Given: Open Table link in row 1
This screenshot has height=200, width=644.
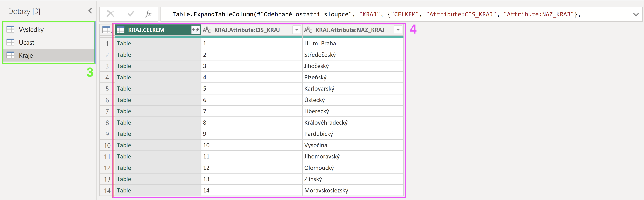Looking at the screenshot, I should (124, 43).
